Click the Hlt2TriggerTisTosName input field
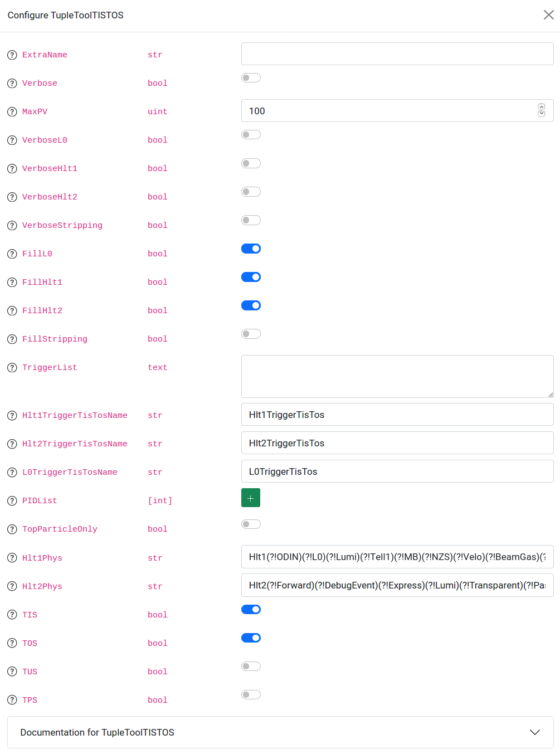The width and height of the screenshot is (560, 754). point(397,444)
